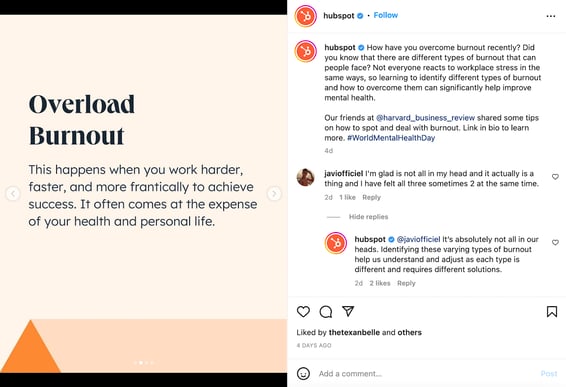Go to next carousel slide arrow

tap(274, 194)
